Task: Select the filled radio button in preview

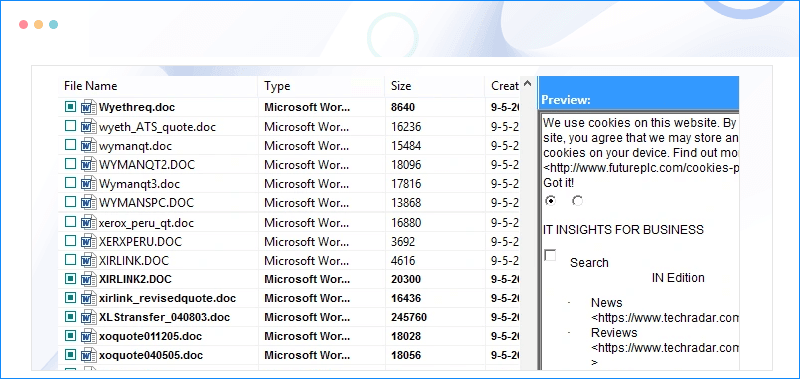Action: (x=550, y=200)
